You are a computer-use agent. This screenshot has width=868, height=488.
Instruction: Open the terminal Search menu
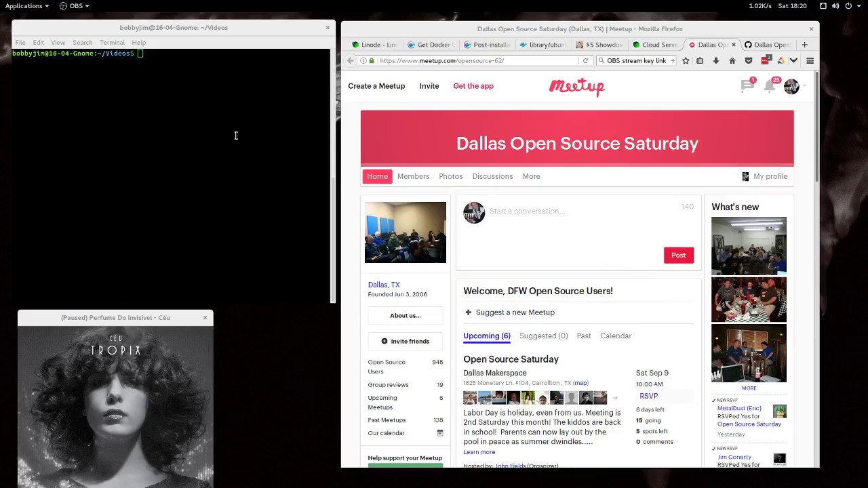click(82, 42)
